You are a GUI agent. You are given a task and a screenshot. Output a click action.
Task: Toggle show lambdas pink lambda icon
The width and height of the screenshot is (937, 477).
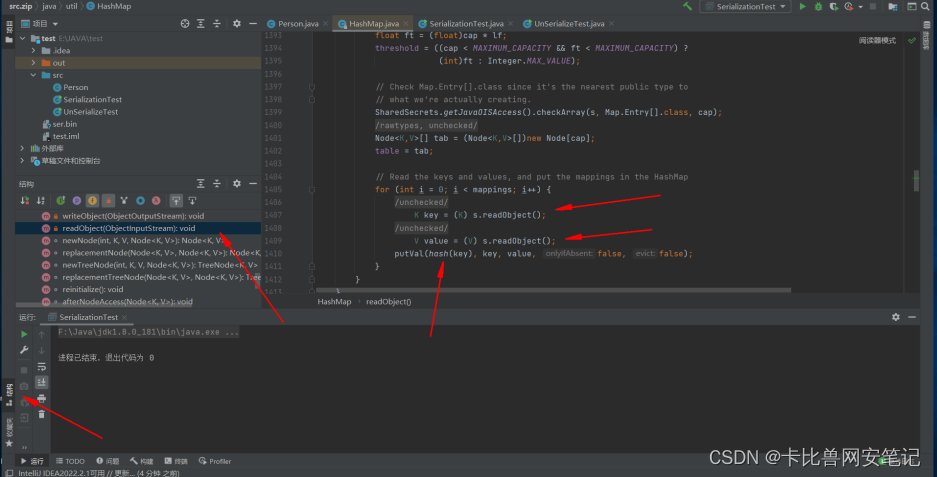(156, 201)
